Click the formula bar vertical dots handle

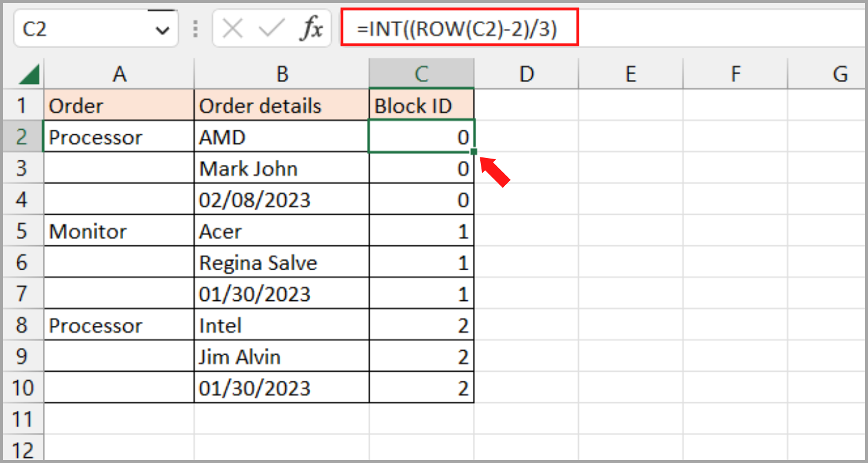[x=196, y=29]
